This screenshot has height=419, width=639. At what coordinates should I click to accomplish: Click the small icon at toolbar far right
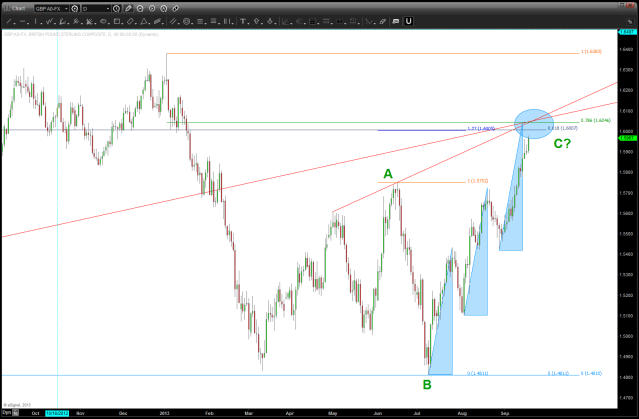pos(630,22)
